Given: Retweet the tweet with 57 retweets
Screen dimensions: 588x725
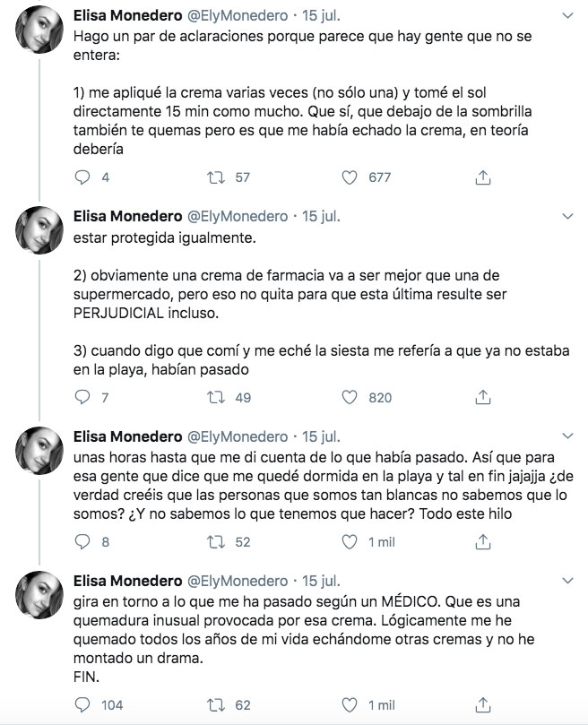Looking at the screenshot, I should click(216, 177).
